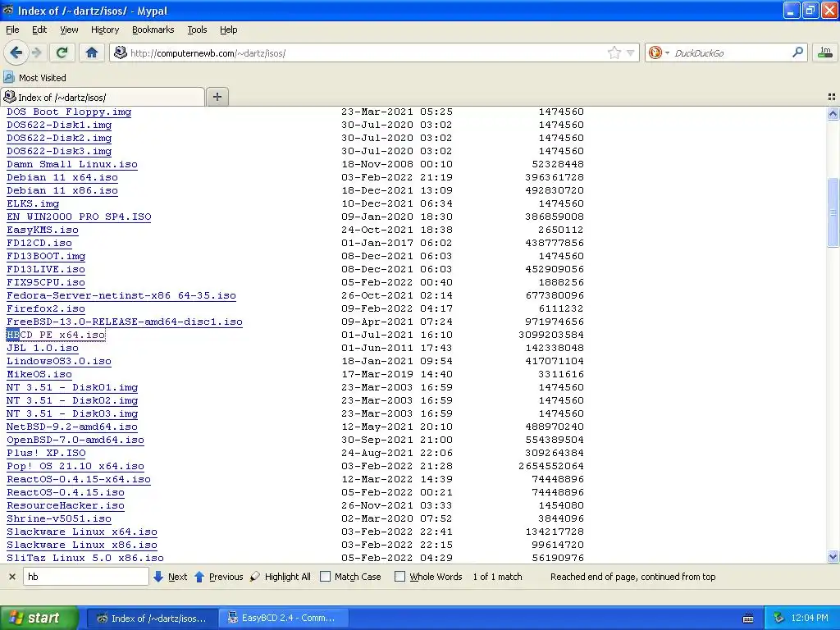The width and height of the screenshot is (840, 630).
Task: Open the Help menu
Action: point(229,30)
